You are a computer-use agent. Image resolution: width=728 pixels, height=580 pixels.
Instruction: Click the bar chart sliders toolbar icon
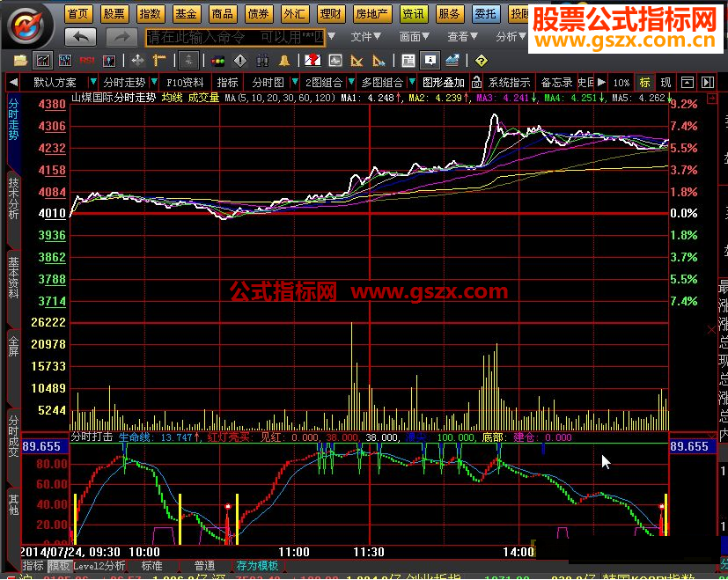65,61
